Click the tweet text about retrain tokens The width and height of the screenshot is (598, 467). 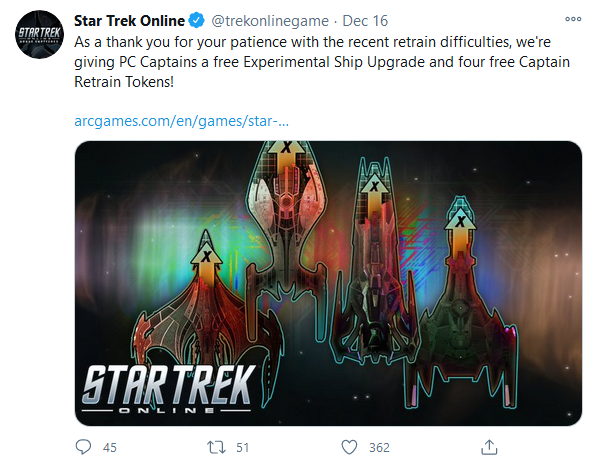click(322, 62)
